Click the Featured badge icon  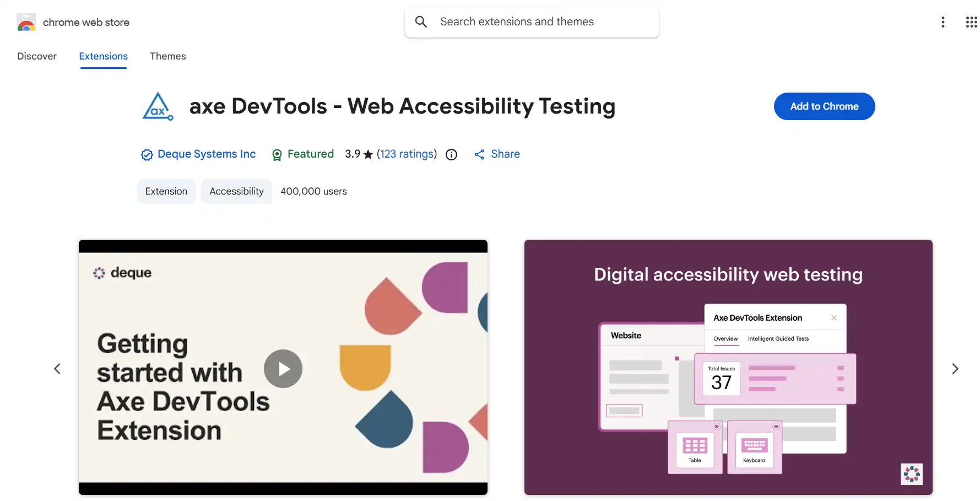277,155
